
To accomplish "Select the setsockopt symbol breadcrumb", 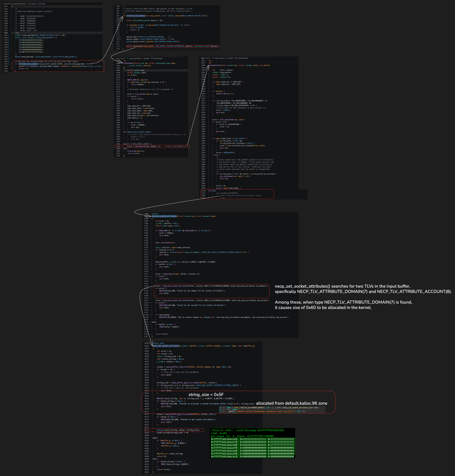I will (158, 58).
